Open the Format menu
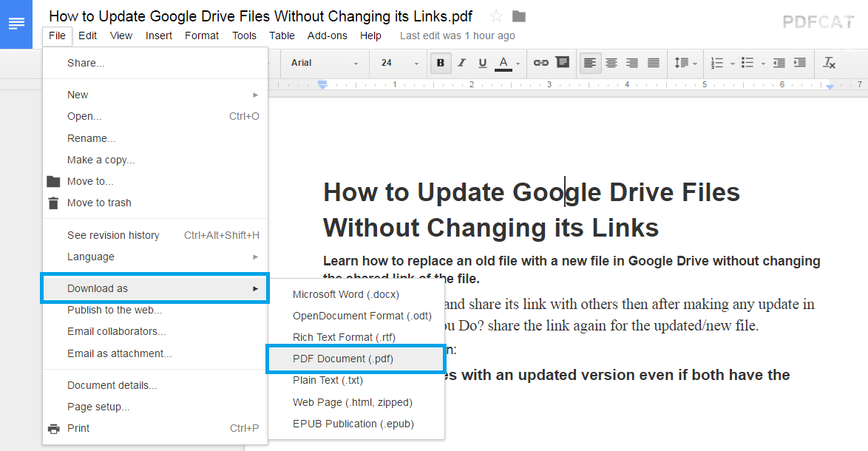868x451 pixels. click(x=202, y=35)
